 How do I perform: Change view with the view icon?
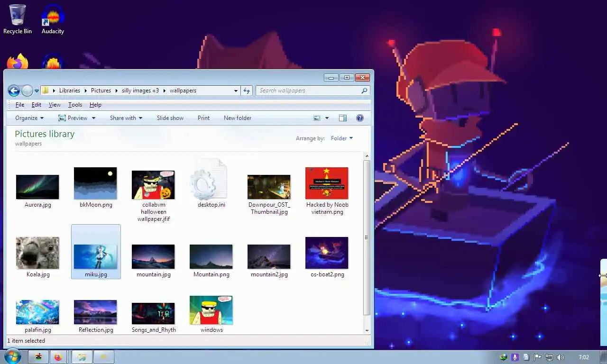click(x=317, y=118)
